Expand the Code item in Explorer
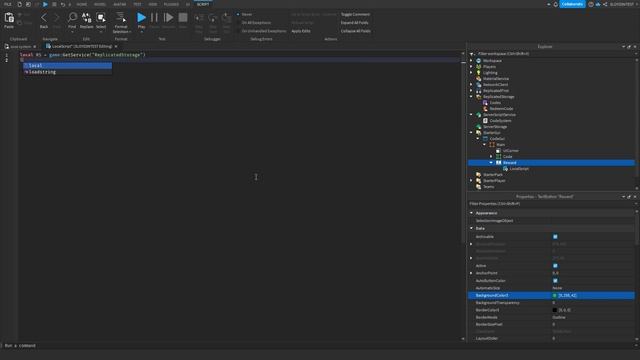Viewport: 640px width, 360px height. click(x=491, y=156)
